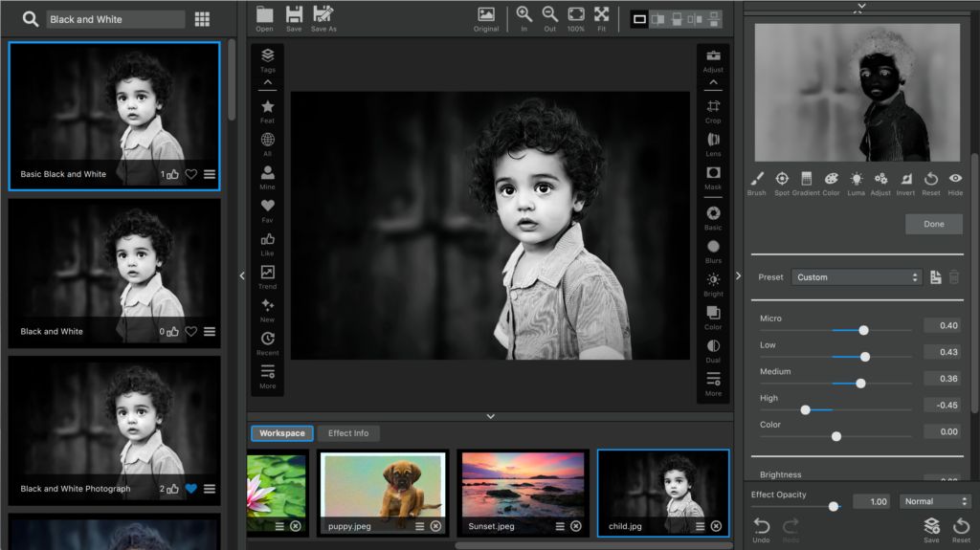Like the Black and White effect thumbs-up
This screenshot has height=550, width=980.
[172, 332]
